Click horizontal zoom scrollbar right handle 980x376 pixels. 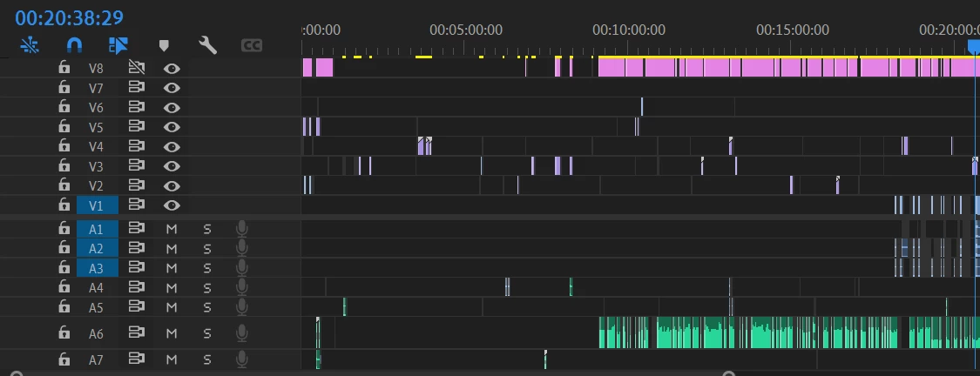(x=728, y=374)
